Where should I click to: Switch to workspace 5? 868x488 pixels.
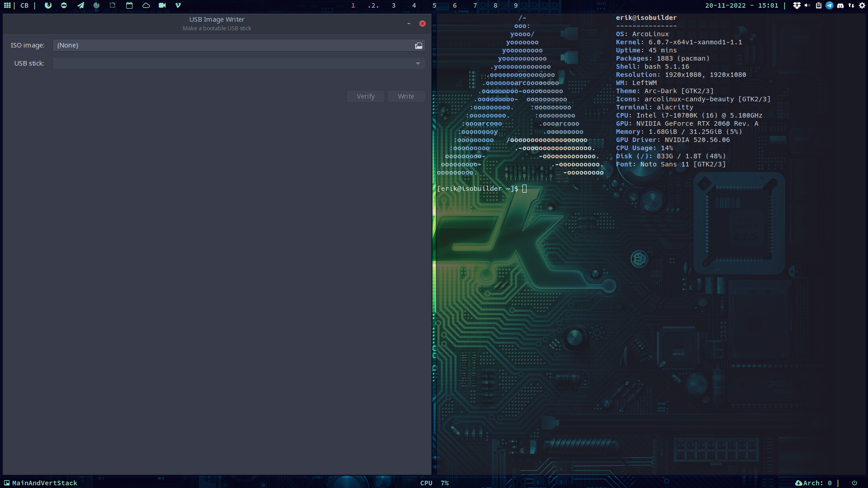point(434,6)
